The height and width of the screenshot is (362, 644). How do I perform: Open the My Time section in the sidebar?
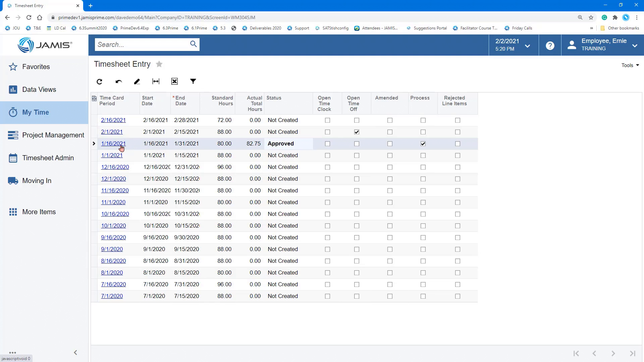tap(36, 112)
